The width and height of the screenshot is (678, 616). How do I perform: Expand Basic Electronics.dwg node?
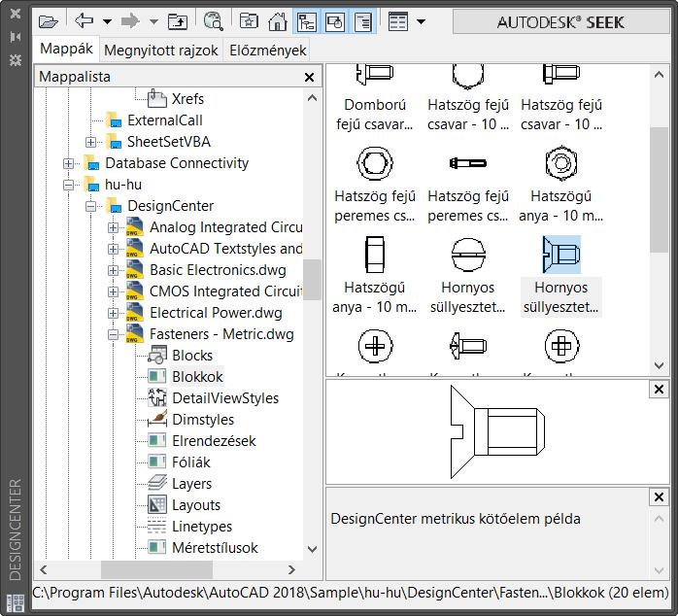tap(113, 270)
